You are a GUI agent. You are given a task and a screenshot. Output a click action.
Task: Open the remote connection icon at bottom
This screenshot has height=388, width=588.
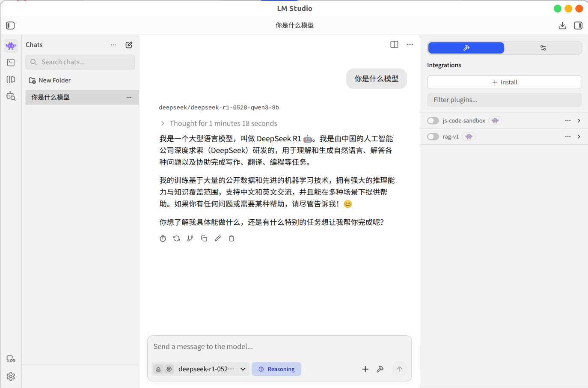pos(11,359)
